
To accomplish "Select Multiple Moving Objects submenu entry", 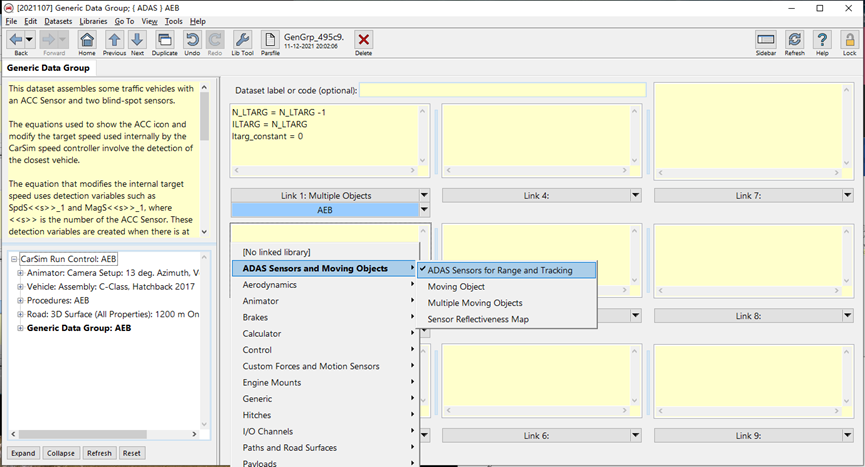I will 506,303.
